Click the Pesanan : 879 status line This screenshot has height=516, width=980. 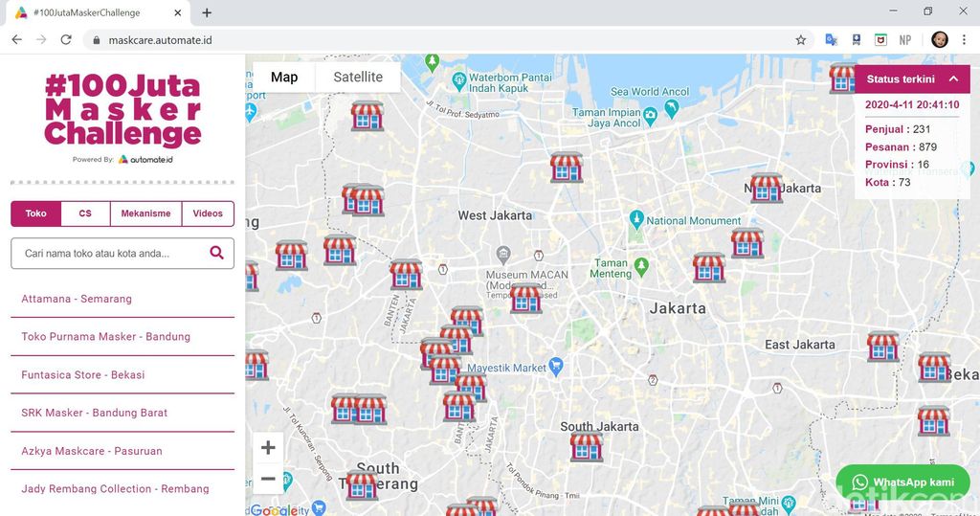[x=901, y=147]
